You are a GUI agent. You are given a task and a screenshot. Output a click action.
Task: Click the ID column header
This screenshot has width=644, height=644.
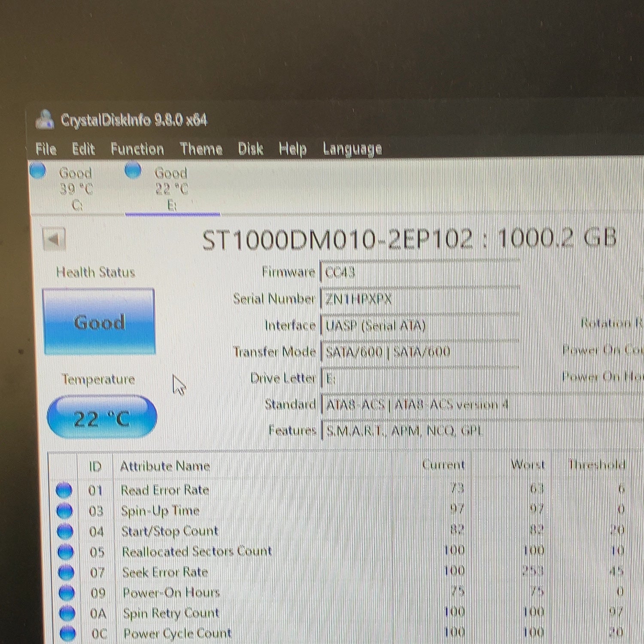[95, 466]
